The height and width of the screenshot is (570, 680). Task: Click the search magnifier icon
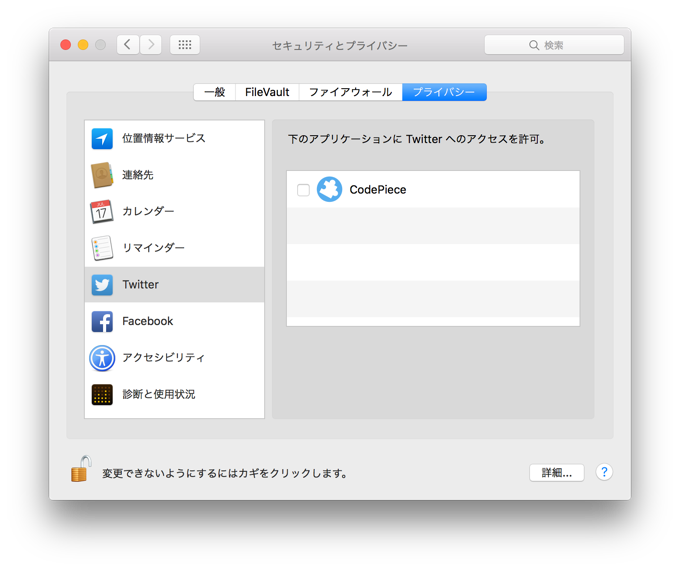534,45
